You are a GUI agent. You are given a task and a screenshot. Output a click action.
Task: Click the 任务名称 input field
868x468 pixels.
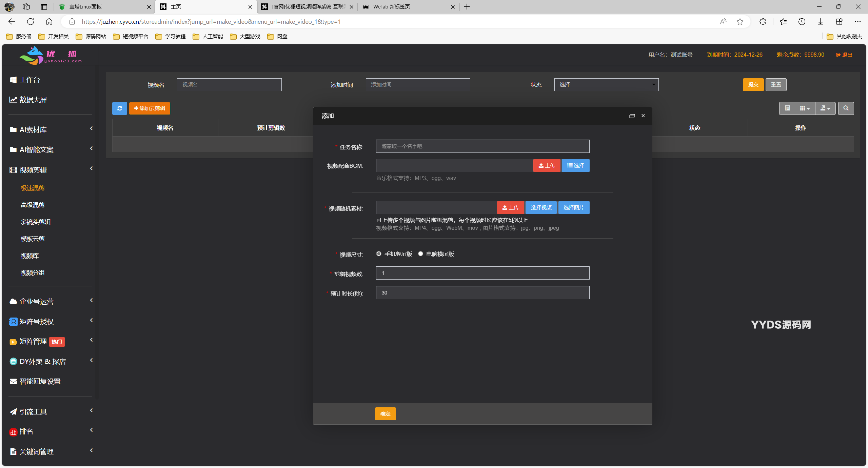click(482, 146)
